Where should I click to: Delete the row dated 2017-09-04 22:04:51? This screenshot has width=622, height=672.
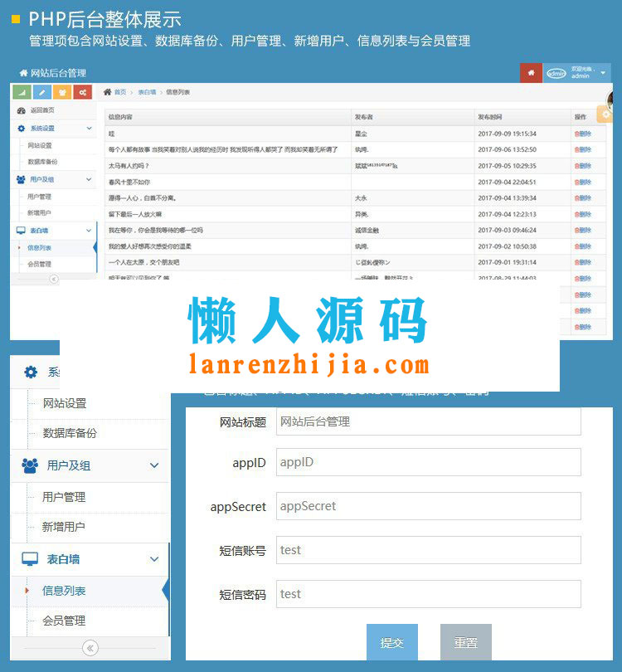click(x=582, y=183)
